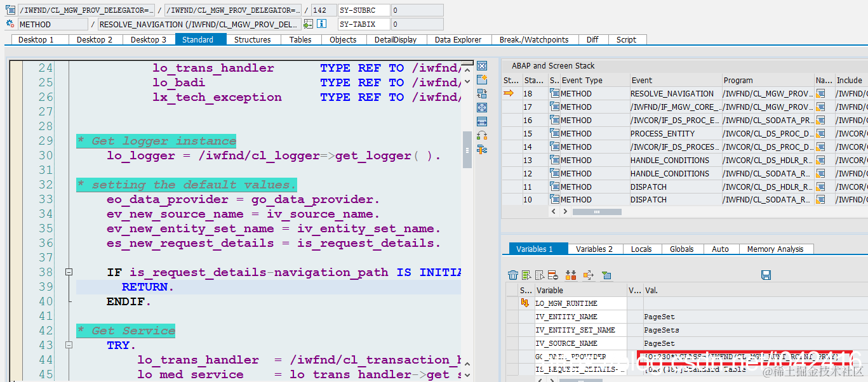Select the Globals tab
This screenshot has width=868, height=382.
[681, 249]
